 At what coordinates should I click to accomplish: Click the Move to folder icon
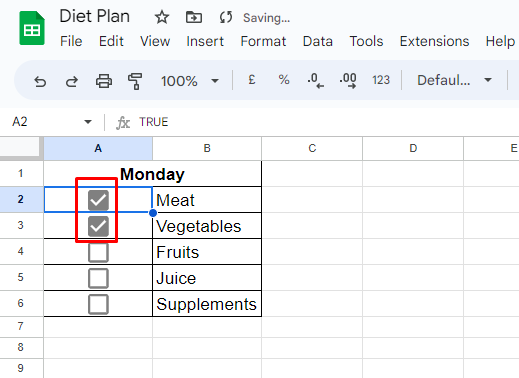point(194,17)
